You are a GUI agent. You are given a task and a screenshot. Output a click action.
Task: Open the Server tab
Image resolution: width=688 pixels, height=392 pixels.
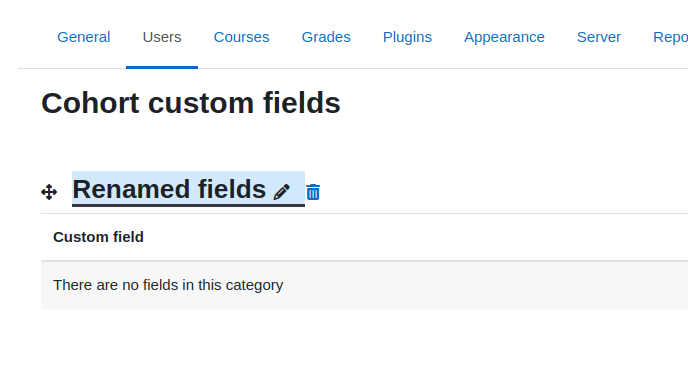[x=599, y=37]
